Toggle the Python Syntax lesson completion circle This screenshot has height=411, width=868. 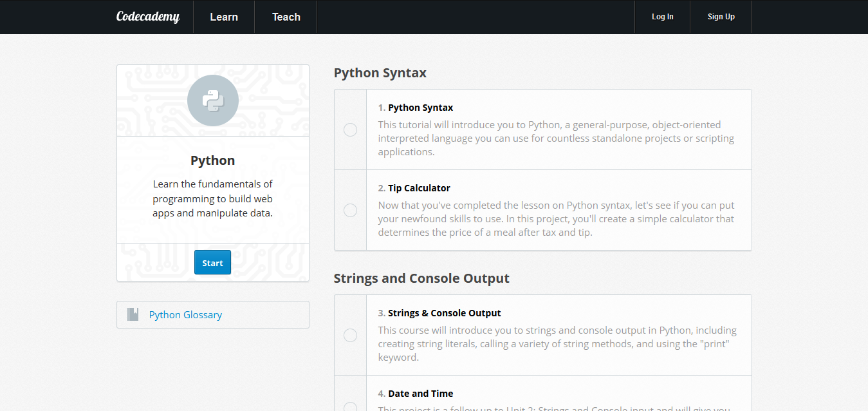click(350, 130)
